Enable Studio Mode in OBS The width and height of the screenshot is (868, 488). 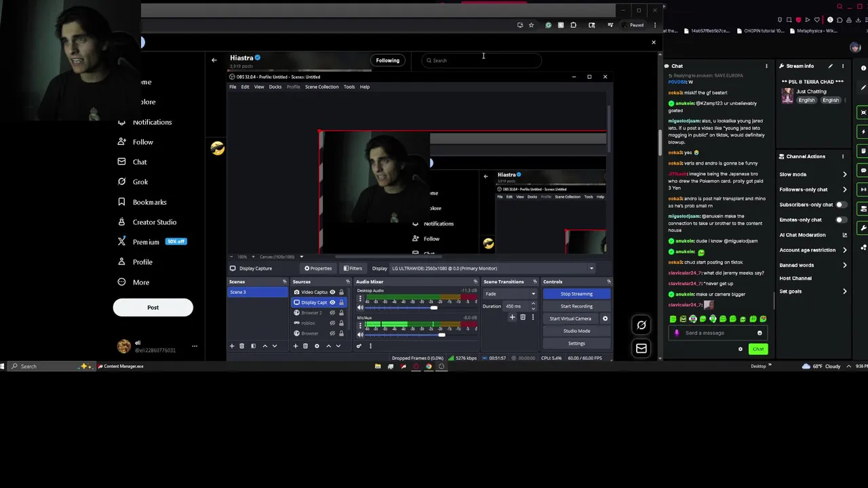click(576, 331)
